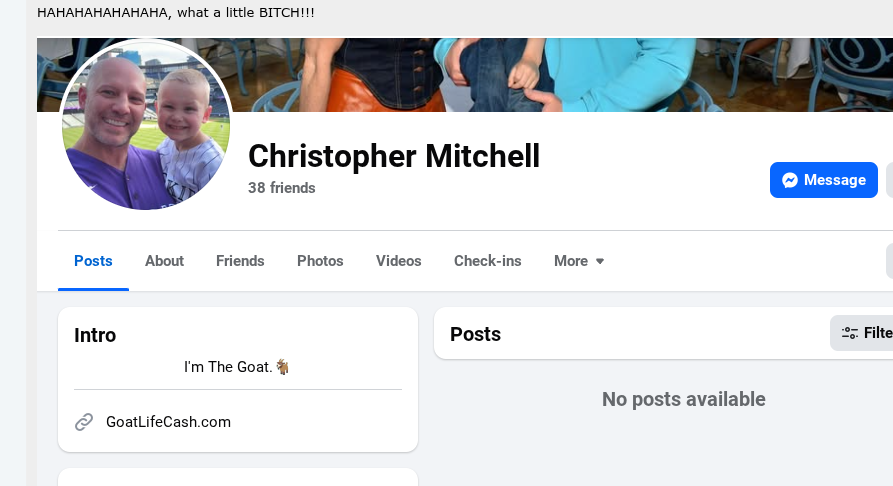Open the cover photo banner
Viewport: 893px width, 486px height.
(x=465, y=75)
